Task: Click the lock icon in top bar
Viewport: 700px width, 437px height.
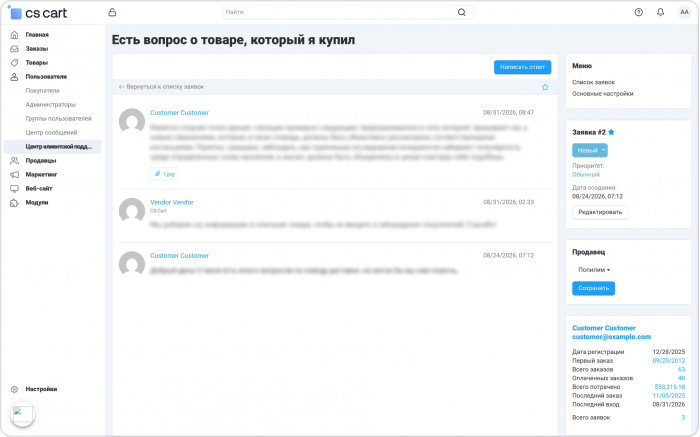Action: 112,12
